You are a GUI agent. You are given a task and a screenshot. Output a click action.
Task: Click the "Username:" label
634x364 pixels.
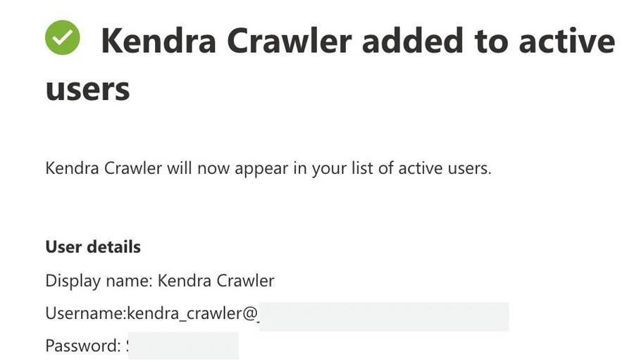[x=86, y=313]
